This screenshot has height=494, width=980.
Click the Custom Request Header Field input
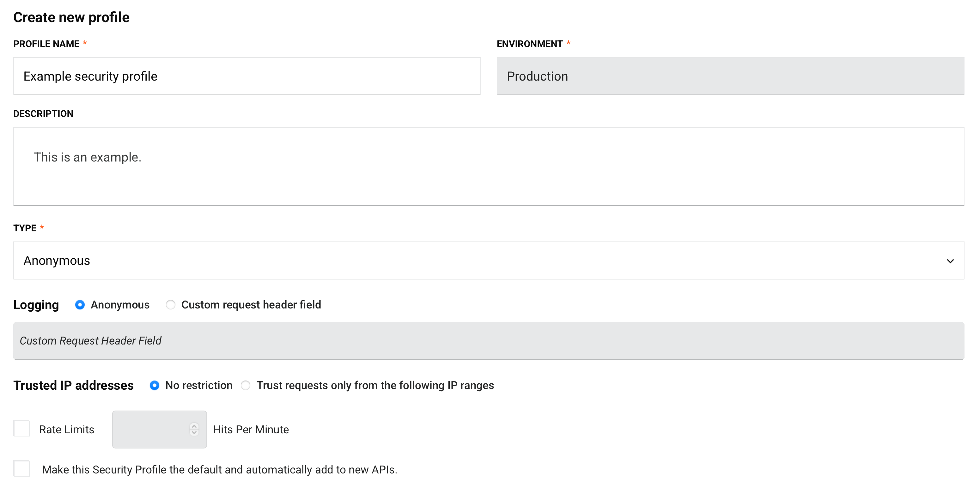coord(489,341)
